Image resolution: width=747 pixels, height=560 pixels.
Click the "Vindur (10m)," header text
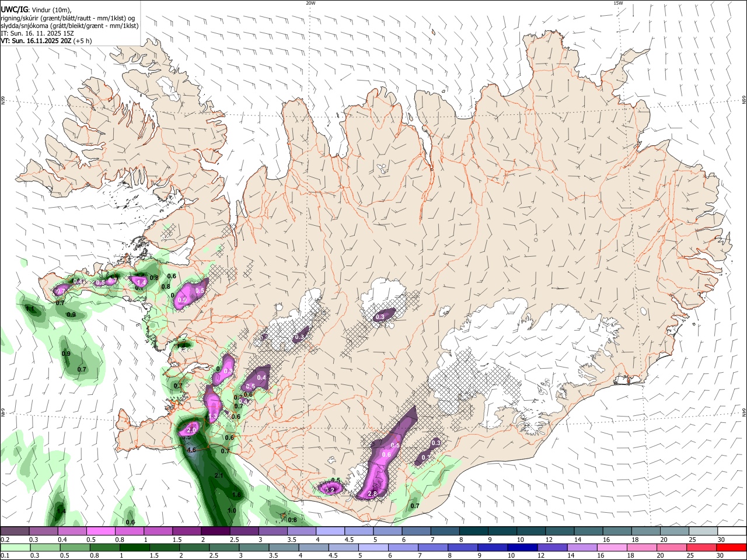pyautogui.click(x=52, y=10)
